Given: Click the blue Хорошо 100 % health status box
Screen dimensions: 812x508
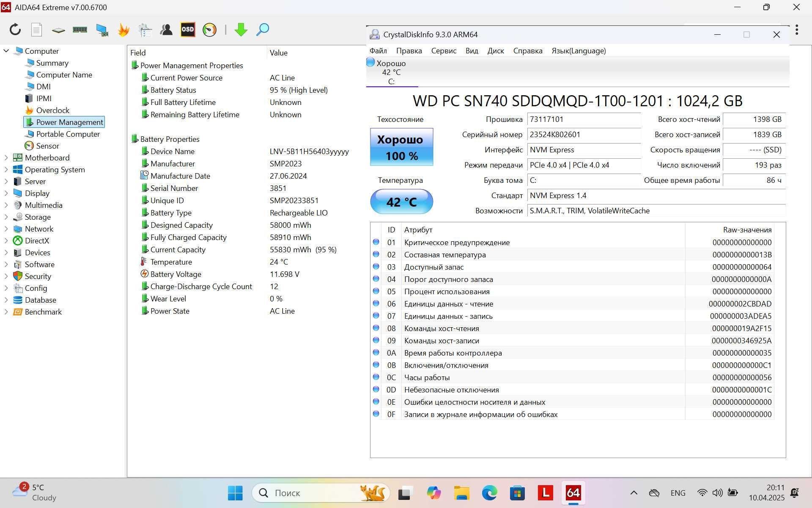Looking at the screenshot, I should coord(401,147).
